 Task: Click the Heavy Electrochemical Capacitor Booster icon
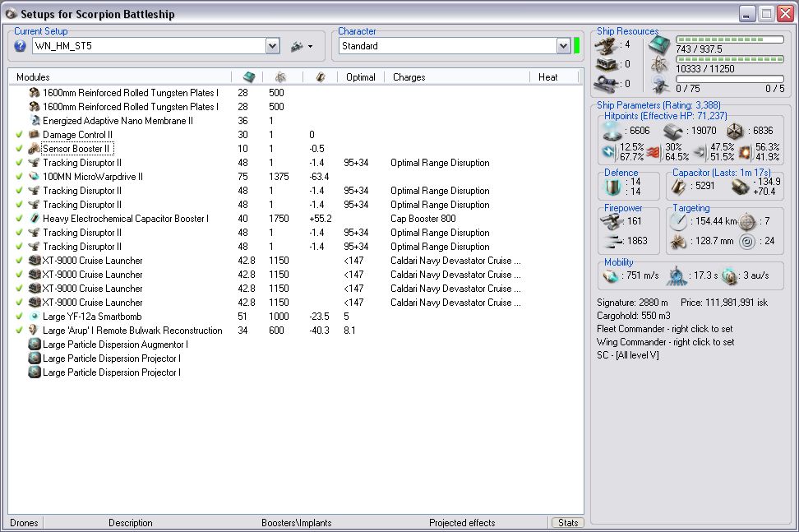tap(35, 218)
